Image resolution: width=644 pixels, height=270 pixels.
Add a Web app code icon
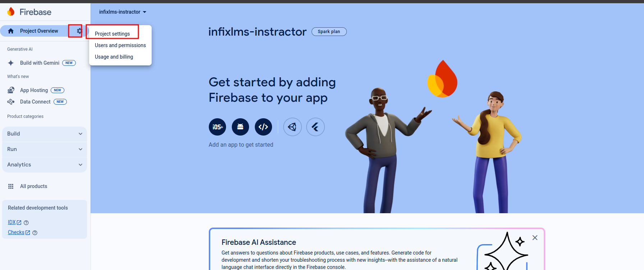[263, 127]
